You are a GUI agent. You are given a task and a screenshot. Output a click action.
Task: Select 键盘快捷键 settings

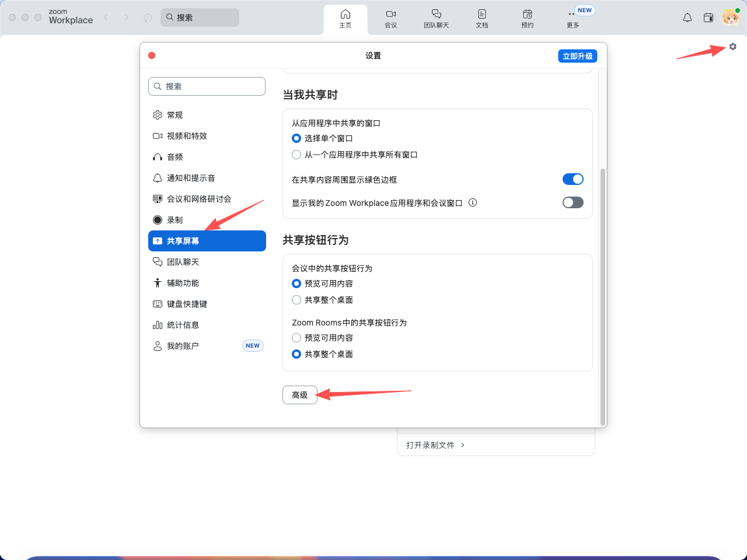[x=207, y=304]
